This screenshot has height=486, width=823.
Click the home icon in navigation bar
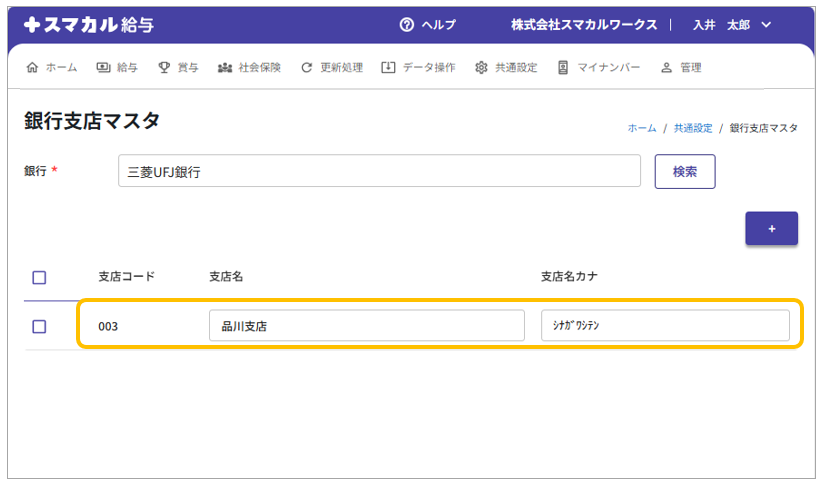(32, 68)
